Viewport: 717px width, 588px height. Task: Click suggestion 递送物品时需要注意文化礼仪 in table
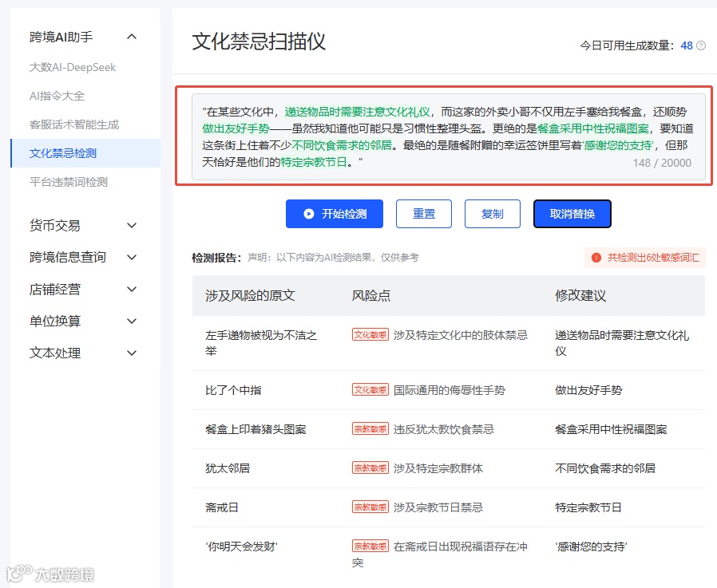(622, 343)
